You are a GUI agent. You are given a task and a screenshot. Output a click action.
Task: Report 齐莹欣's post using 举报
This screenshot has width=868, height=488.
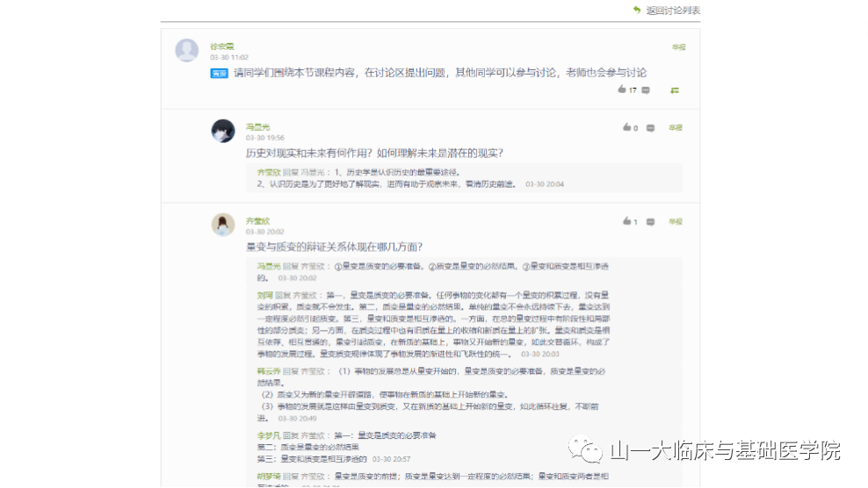tap(675, 221)
